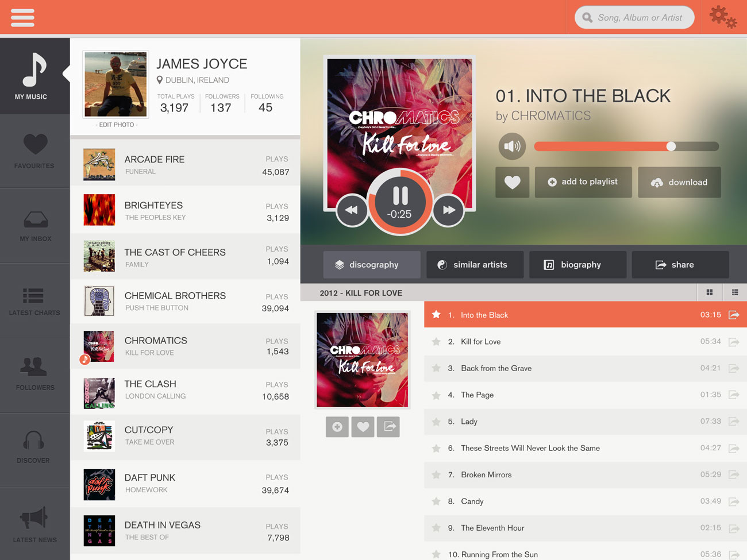Open the hamburger menu

(x=22, y=17)
